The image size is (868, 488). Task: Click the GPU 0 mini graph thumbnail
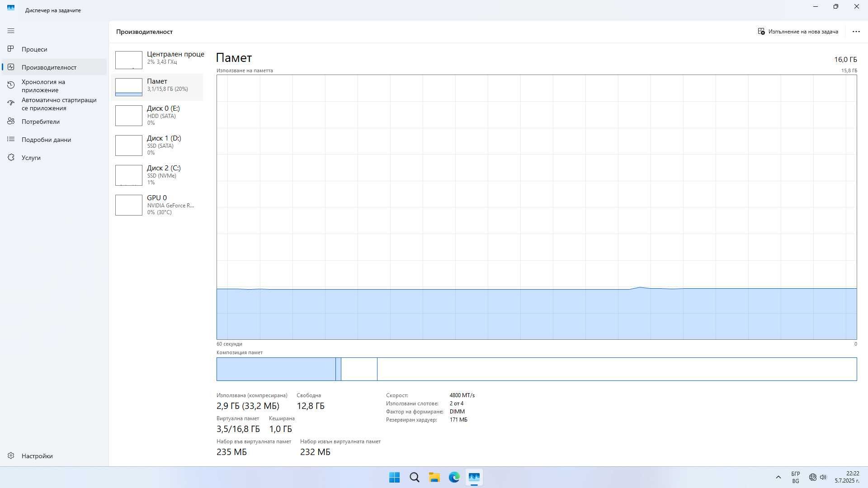point(129,205)
